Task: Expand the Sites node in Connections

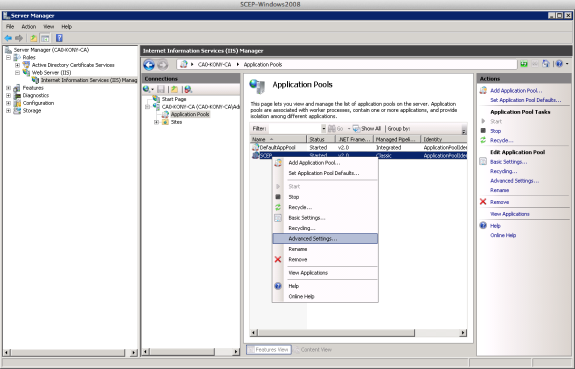Action: [156, 122]
